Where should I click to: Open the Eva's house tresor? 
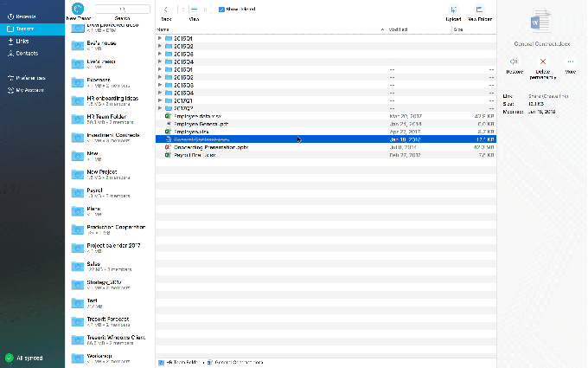pyautogui.click(x=111, y=45)
